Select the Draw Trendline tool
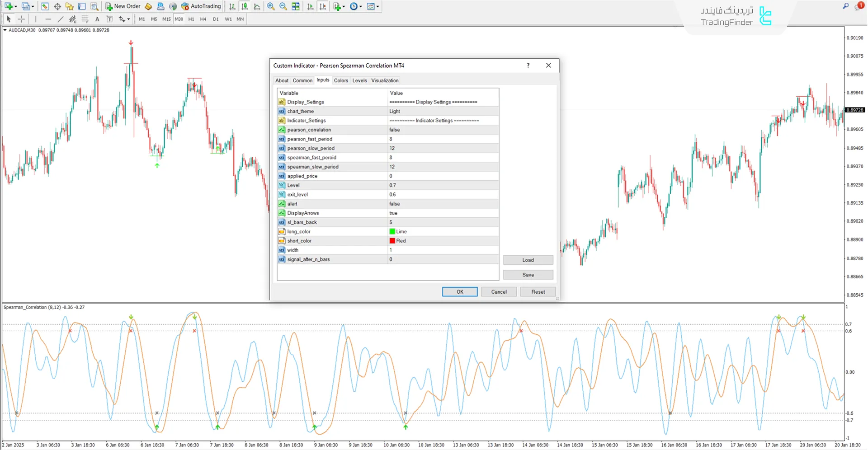Screen dimensions: 868x450 60,19
